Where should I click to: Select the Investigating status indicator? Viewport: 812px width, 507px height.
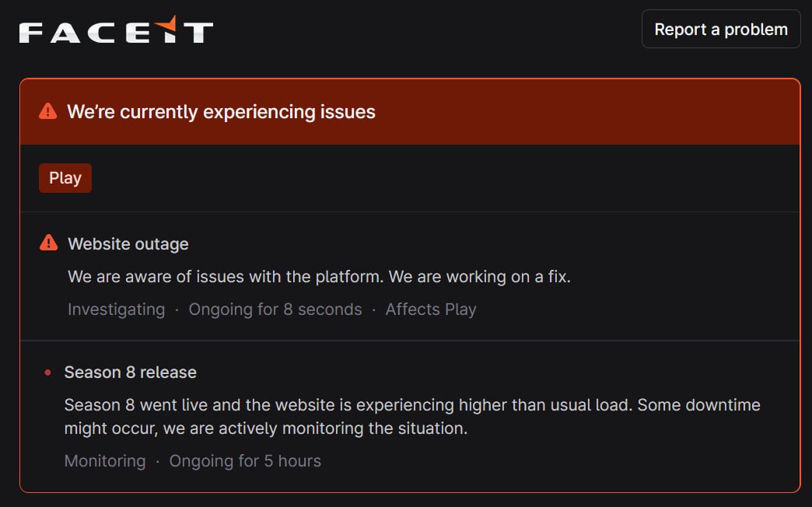pyautogui.click(x=115, y=309)
